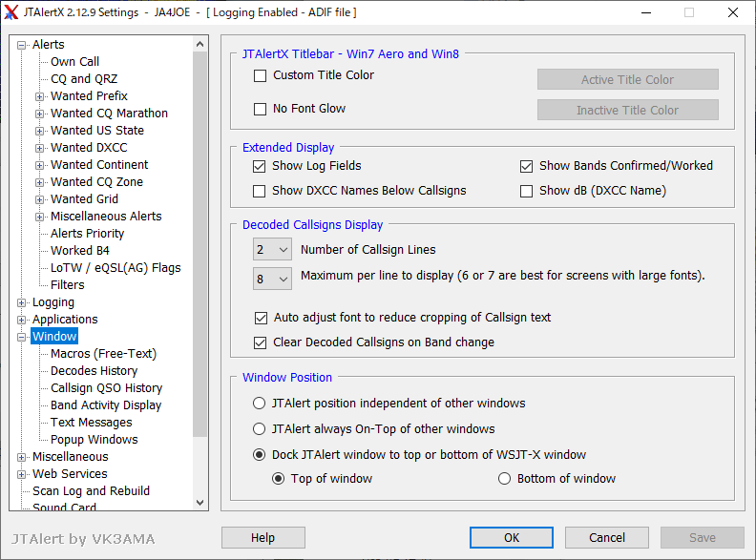Viewport: 756px width, 560px height.
Task: Confirm settings with OK button
Action: (x=512, y=538)
